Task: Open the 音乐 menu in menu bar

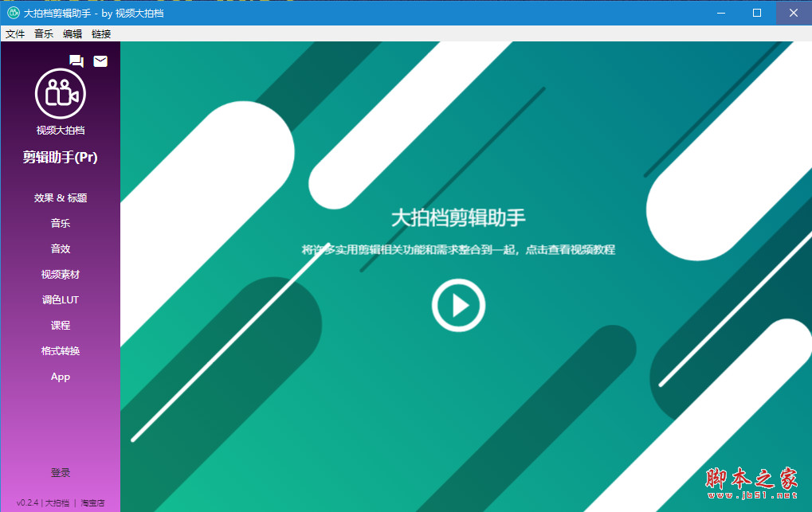Action: [43, 33]
